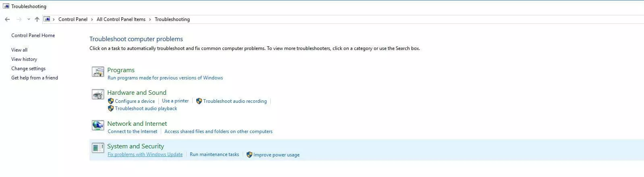Image resolution: width=644 pixels, height=177 pixels.
Task: Click the Network and Internet icon
Action: tap(98, 125)
